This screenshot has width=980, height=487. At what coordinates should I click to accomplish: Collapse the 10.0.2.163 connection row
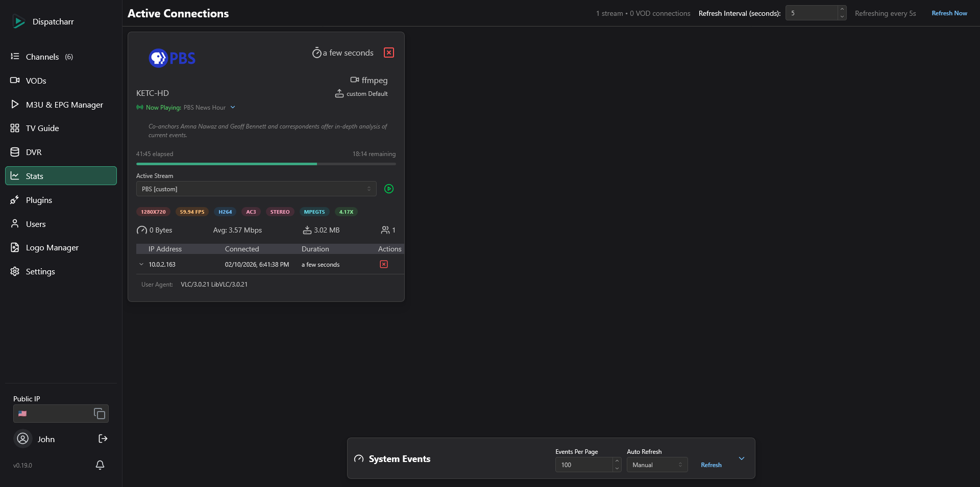pyautogui.click(x=141, y=264)
